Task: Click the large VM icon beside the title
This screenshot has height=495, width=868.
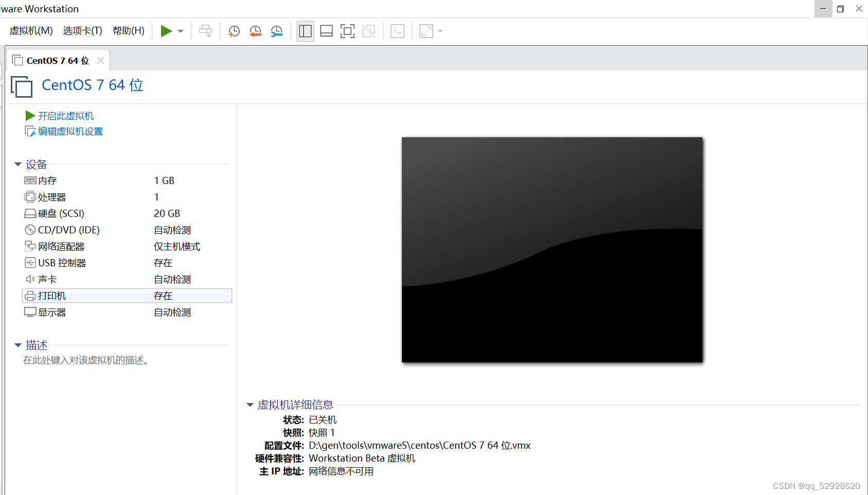Action: pyautogui.click(x=22, y=86)
